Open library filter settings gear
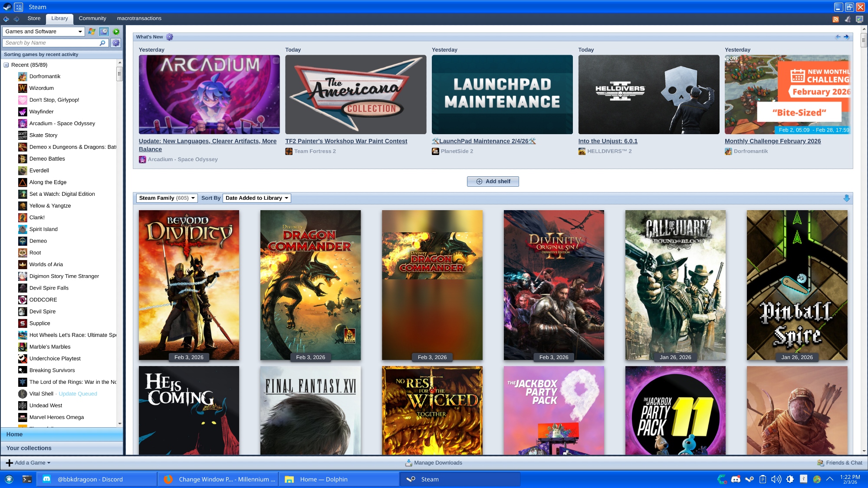 (115, 43)
